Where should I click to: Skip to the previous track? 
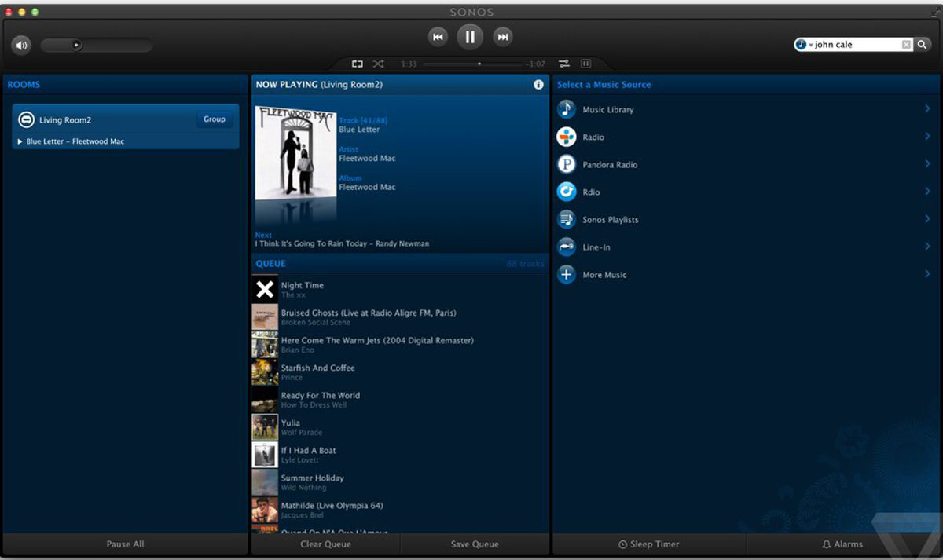pyautogui.click(x=438, y=36)
